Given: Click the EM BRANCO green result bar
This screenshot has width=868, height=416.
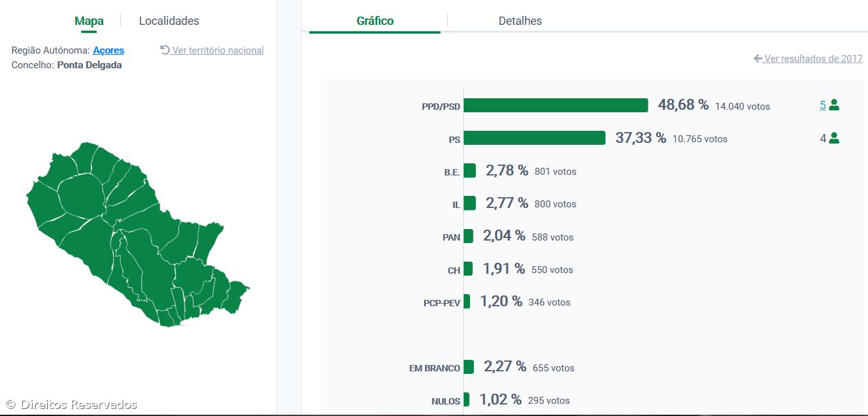Looking at the screenshot, I should click(469, 367).
